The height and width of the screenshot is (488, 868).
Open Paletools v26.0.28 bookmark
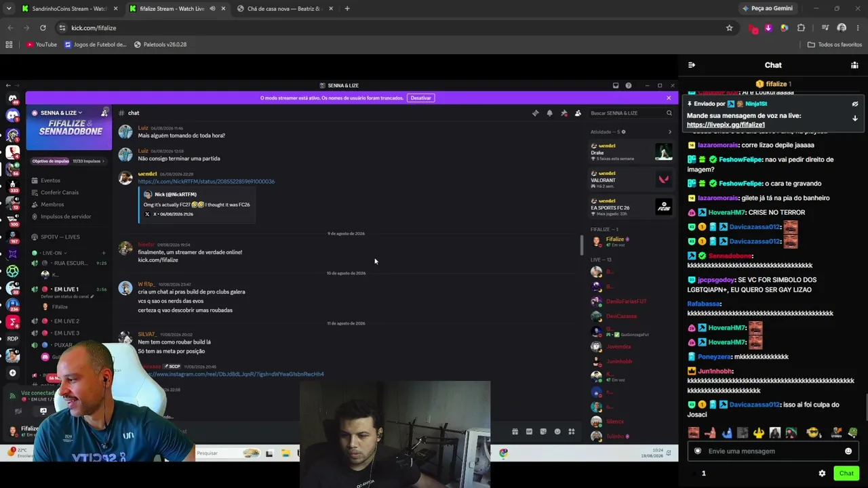pyautogui.click(x=160, y=45)
